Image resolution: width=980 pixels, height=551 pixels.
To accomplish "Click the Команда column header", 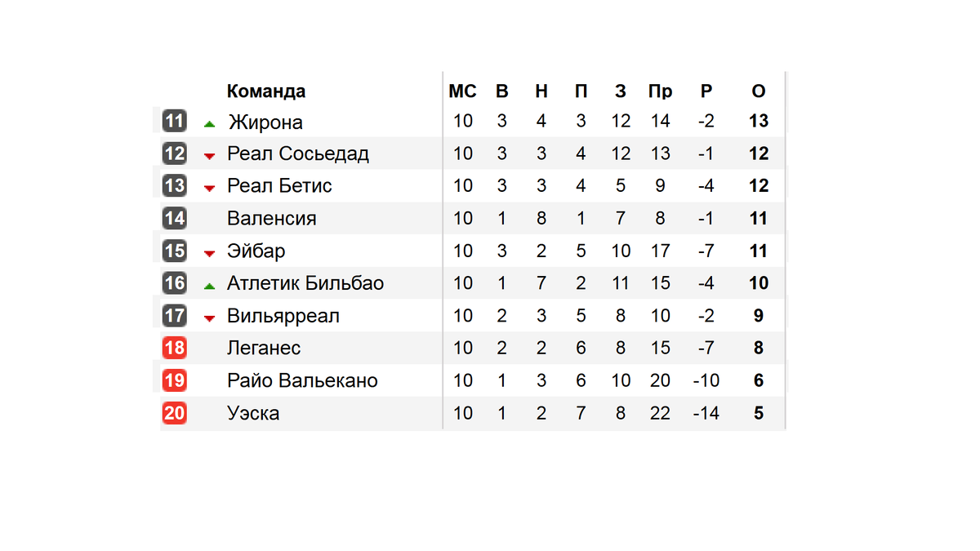I will (x=266, y=91).
